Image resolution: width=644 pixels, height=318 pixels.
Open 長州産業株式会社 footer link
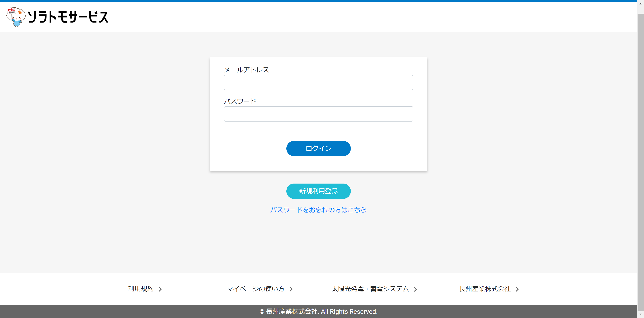click(x=485, y=289)
